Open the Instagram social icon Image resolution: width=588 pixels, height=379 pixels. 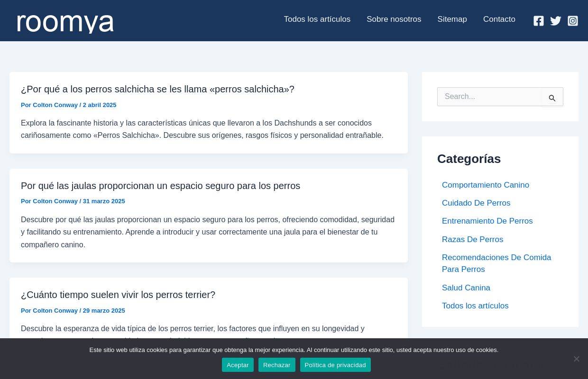(573, 21)
